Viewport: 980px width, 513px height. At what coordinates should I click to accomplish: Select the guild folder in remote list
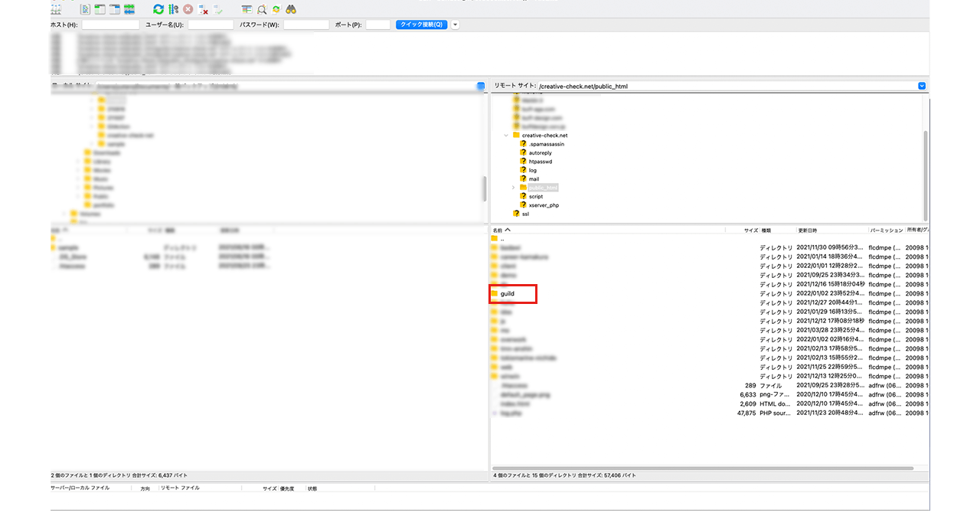(507, 294)
